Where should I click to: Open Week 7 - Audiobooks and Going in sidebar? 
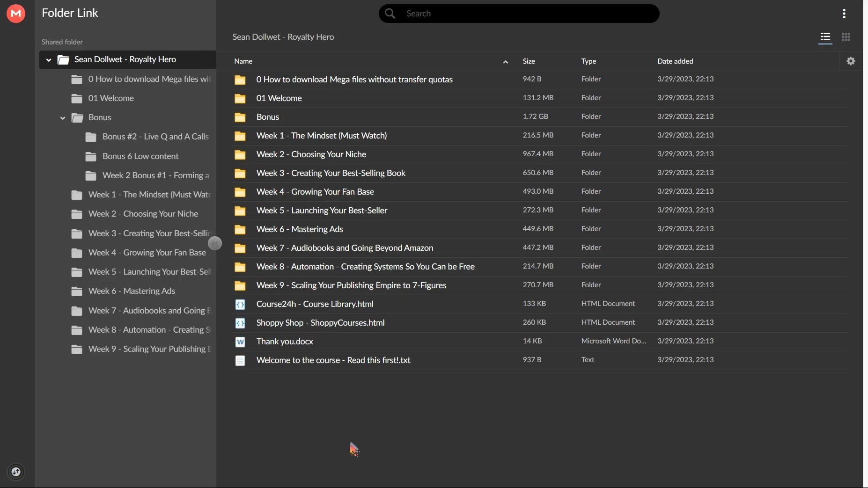(x=150, y=311)
